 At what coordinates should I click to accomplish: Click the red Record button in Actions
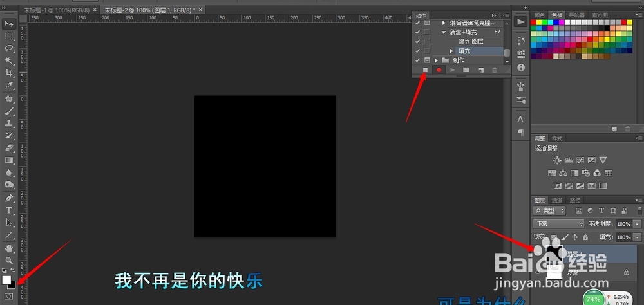(439, 70)
